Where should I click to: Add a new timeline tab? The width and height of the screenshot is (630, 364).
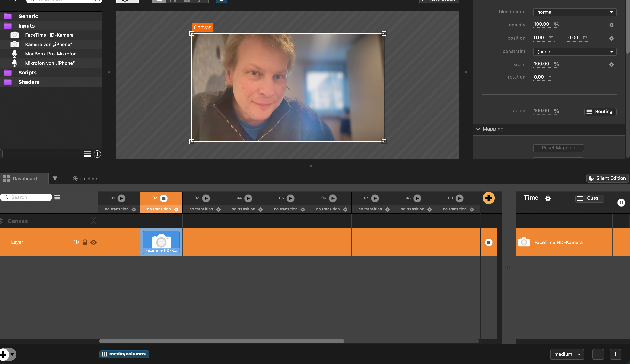click(x=85, y=179)
